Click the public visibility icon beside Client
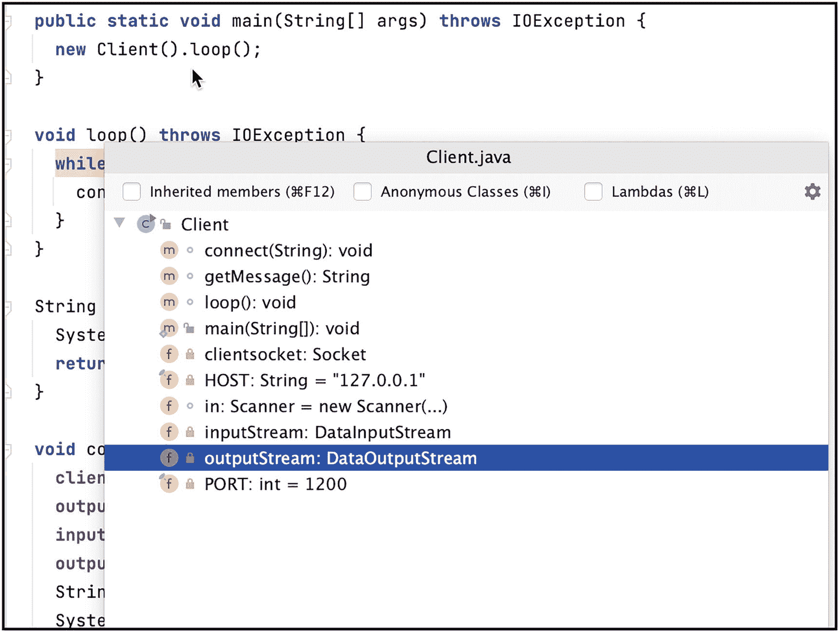 pos(166,224)
